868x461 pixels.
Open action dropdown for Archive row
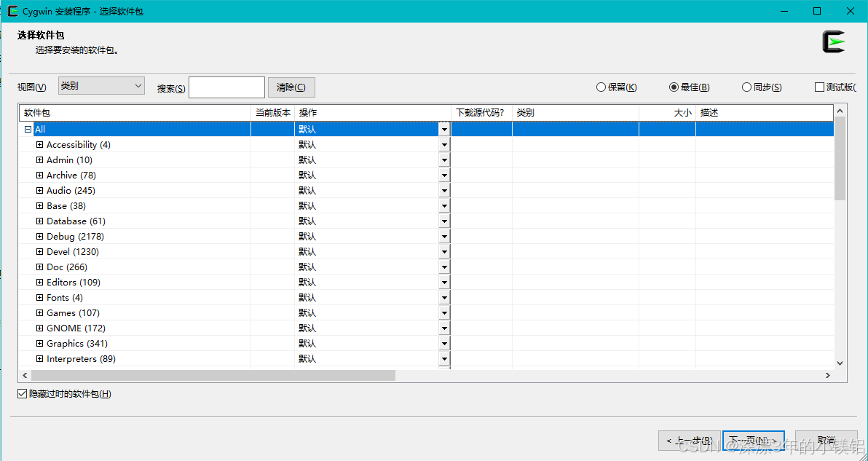point(444,176)
